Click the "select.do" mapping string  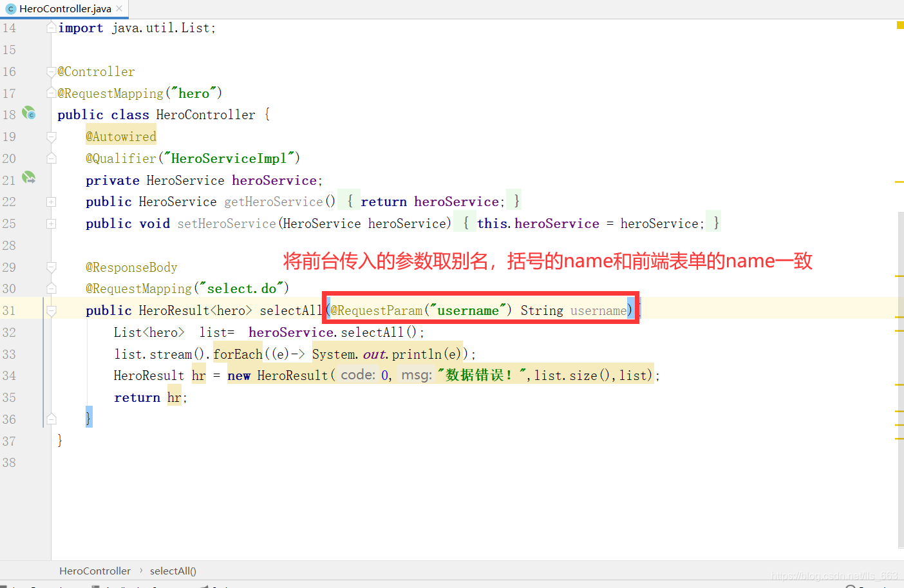pos(241,289)
